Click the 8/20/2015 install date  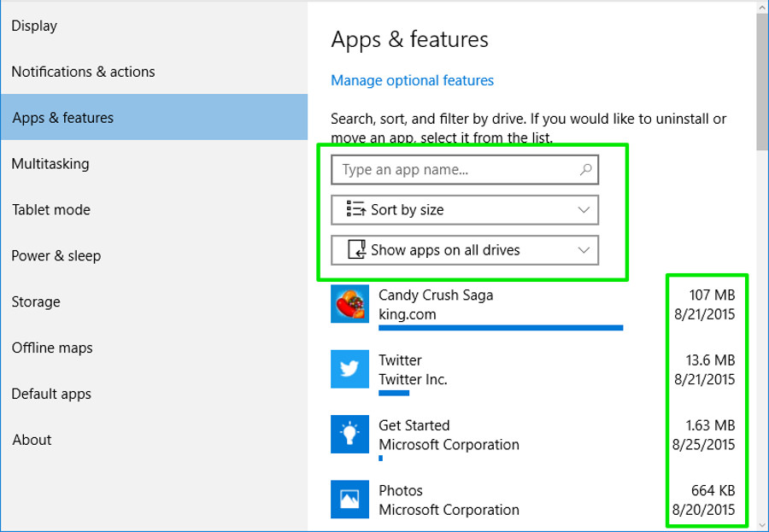(704, 510)
